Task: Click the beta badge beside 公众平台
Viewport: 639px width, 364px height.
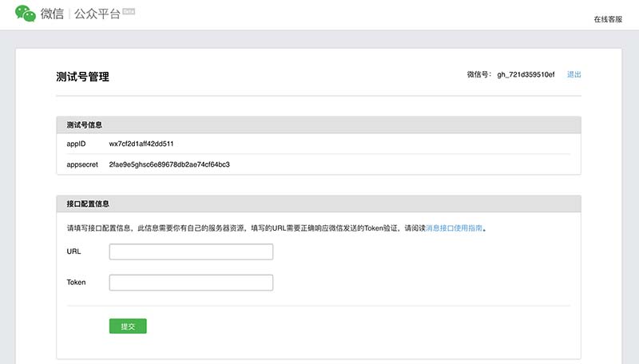Action: click(129, 11)
